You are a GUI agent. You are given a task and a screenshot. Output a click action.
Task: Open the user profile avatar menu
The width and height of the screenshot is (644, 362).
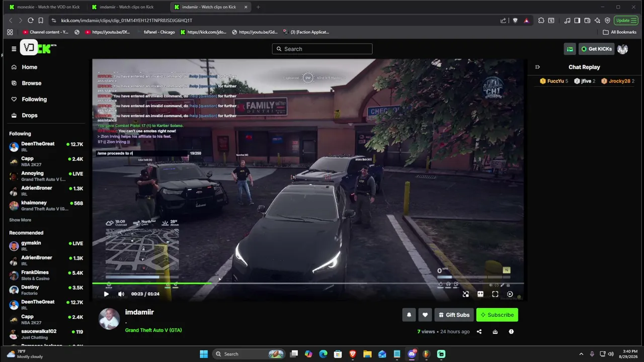click(623, 49)
